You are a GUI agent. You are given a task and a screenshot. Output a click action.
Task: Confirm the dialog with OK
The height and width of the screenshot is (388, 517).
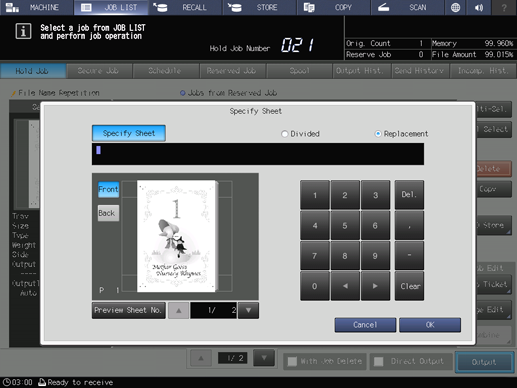[430, 325]
